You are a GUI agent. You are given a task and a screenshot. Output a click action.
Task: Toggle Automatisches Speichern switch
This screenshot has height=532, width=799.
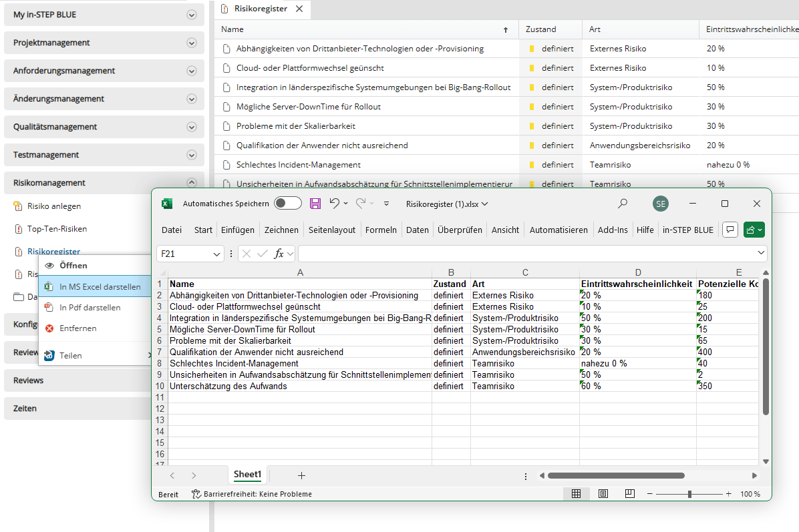(287, 204)
